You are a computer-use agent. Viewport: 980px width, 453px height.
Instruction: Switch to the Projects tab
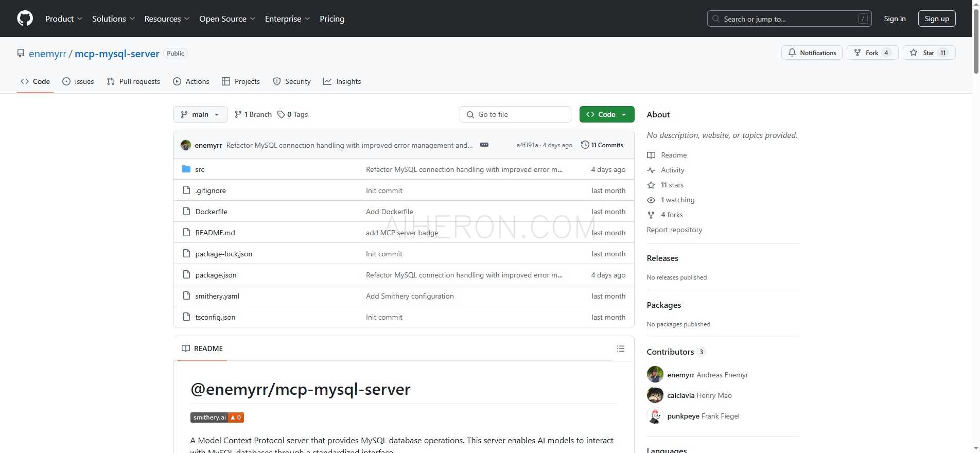coord(241,81)
